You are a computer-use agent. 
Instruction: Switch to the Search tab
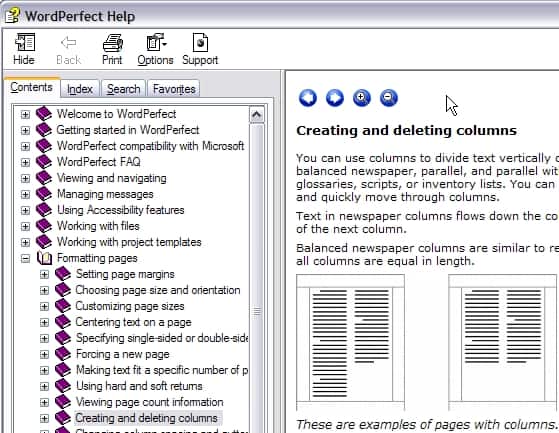point(123,89)
